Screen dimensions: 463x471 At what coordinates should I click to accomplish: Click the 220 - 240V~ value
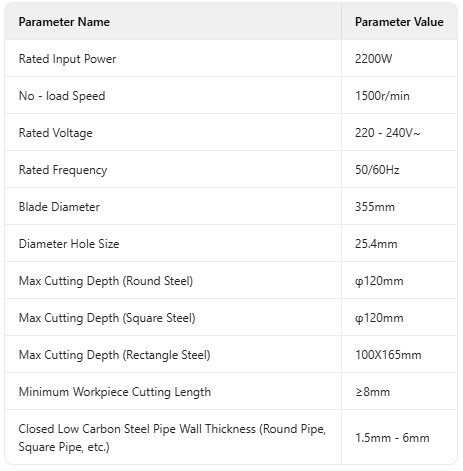[387, 133]
